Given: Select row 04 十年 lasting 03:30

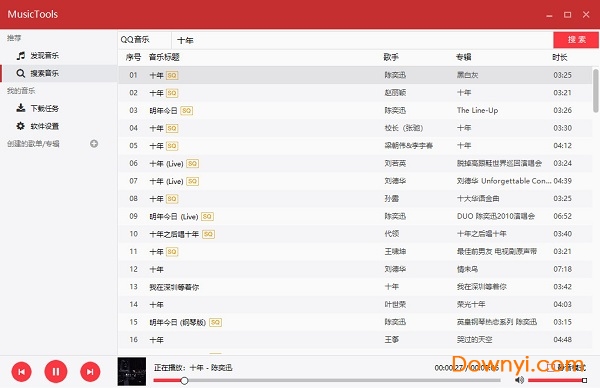Looking at the screenshot, I should (x=355, y=128).
